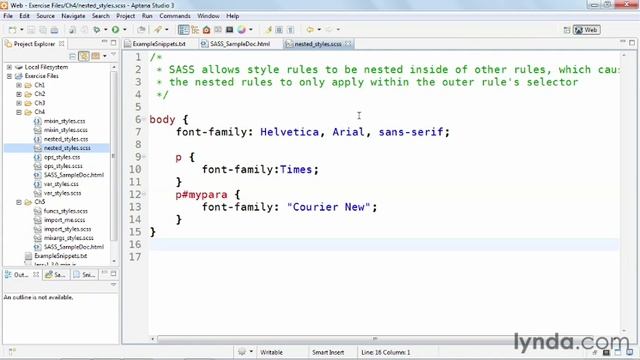The image size is (640, 360).
Task: Close the nested_styles.scss editor tab
Action: (x=348, y=44)
